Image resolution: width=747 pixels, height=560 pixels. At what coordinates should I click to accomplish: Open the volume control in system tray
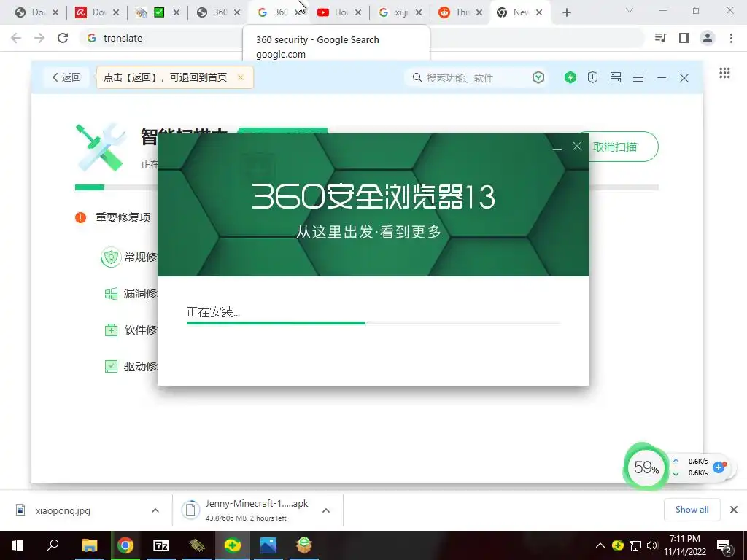point(651,545)
